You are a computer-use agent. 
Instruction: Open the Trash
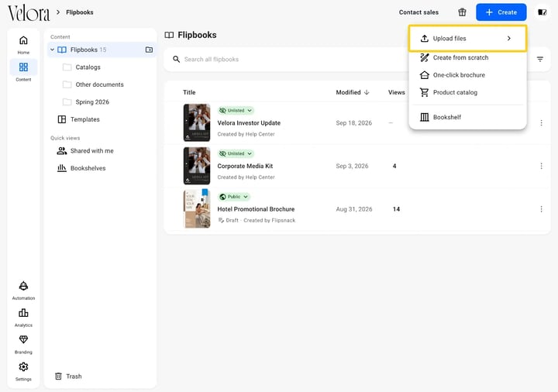pyautogui.click(x=69, y=376)
